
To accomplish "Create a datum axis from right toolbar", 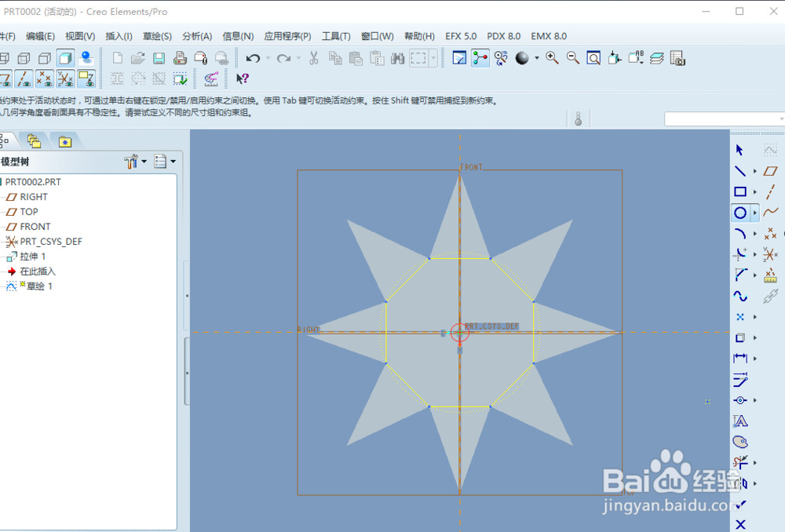I will point(770,191).
